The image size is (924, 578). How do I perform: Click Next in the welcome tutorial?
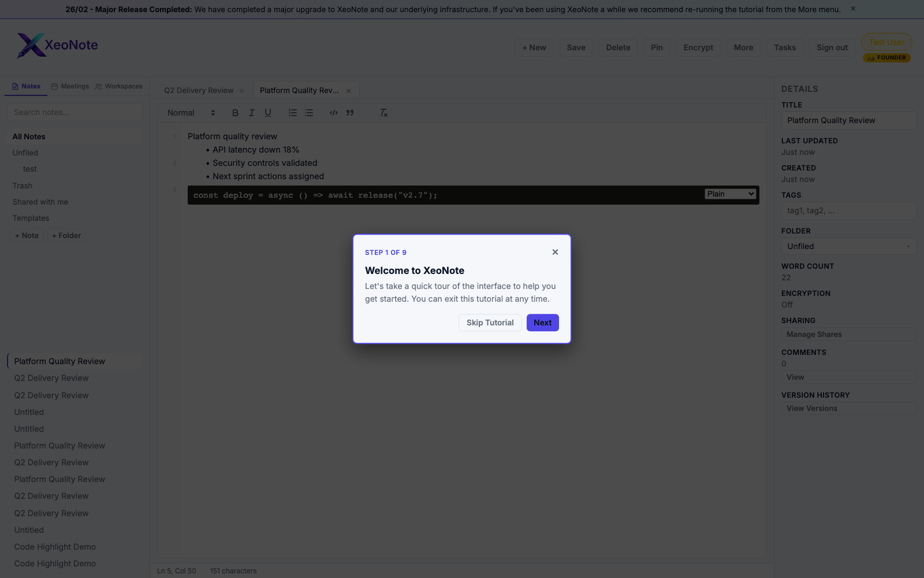point(542,323)
